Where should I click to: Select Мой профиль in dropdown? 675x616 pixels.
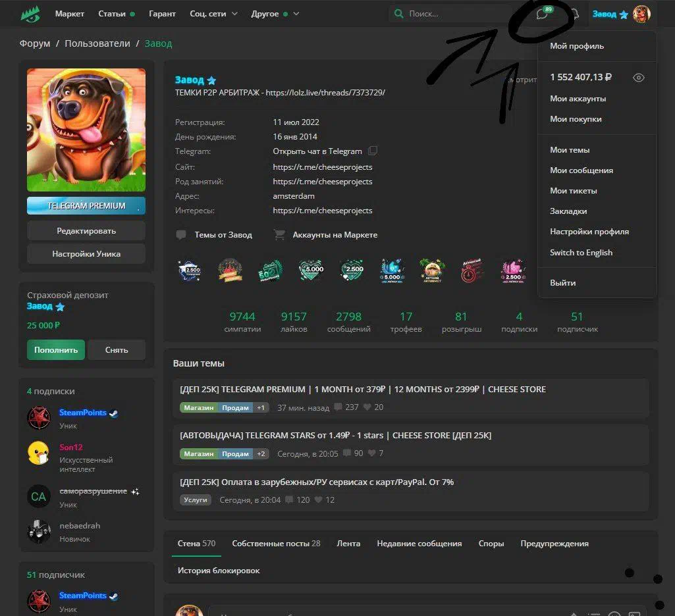577,46
